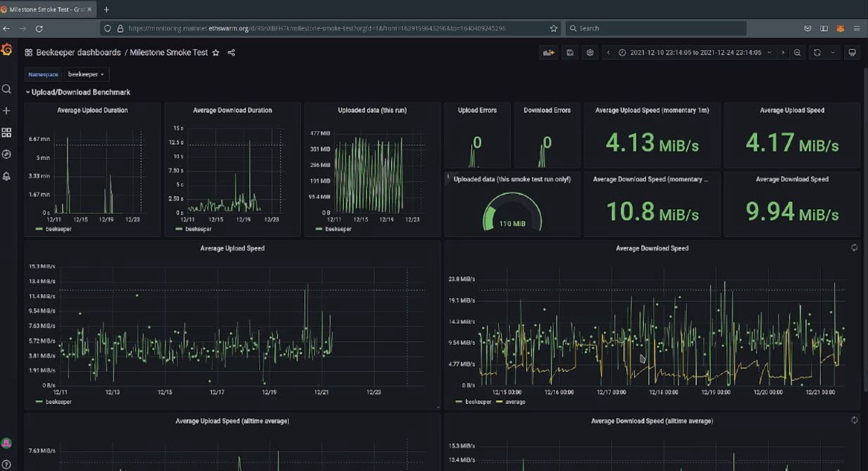Viewport: 868px width, 471px height.
Task: Toggle the average series in the legend
Action: click(514, 402)
